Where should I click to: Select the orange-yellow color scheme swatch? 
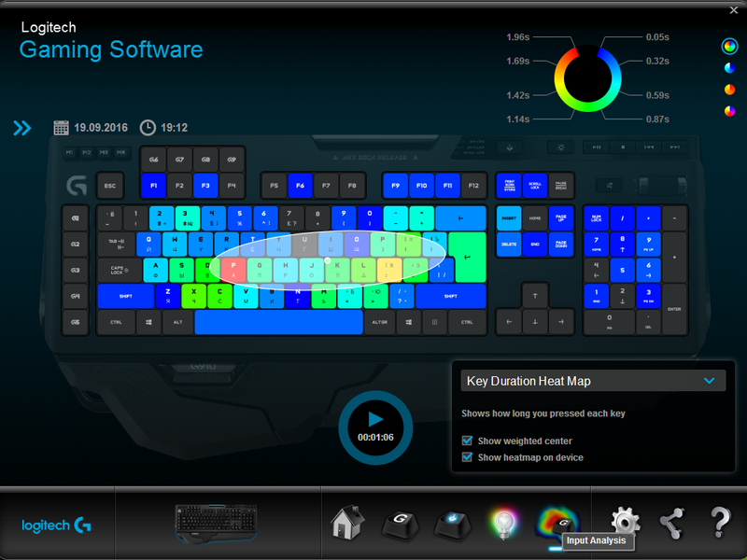coord(729,90)
